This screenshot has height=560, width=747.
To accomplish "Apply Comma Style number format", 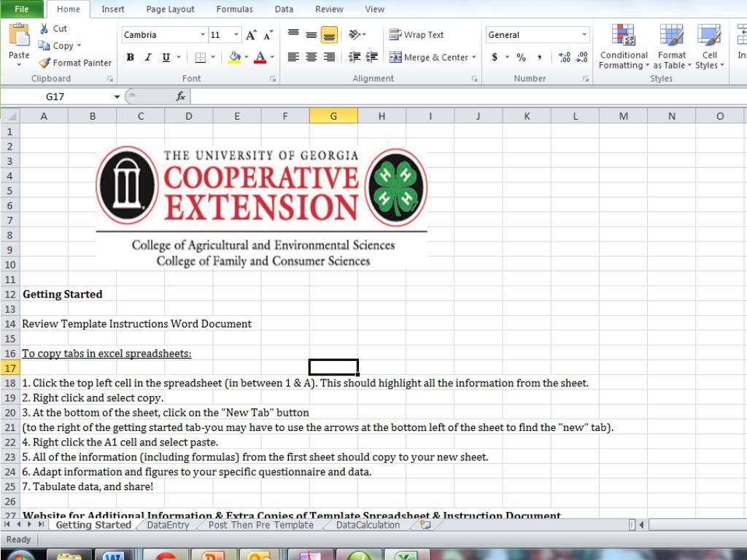I will point(539,57).
